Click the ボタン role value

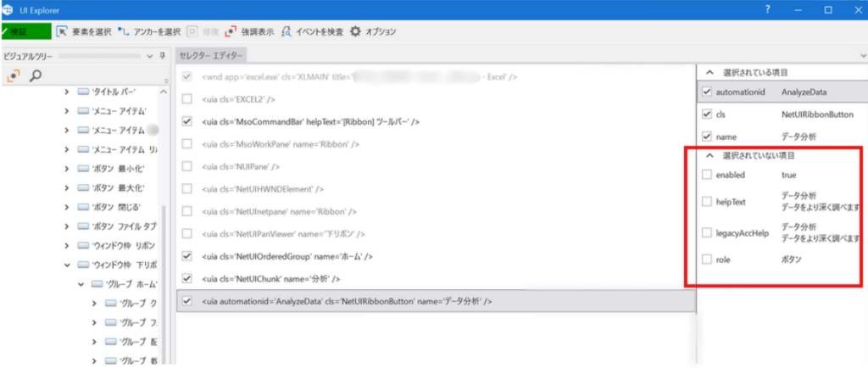[792, 259]
